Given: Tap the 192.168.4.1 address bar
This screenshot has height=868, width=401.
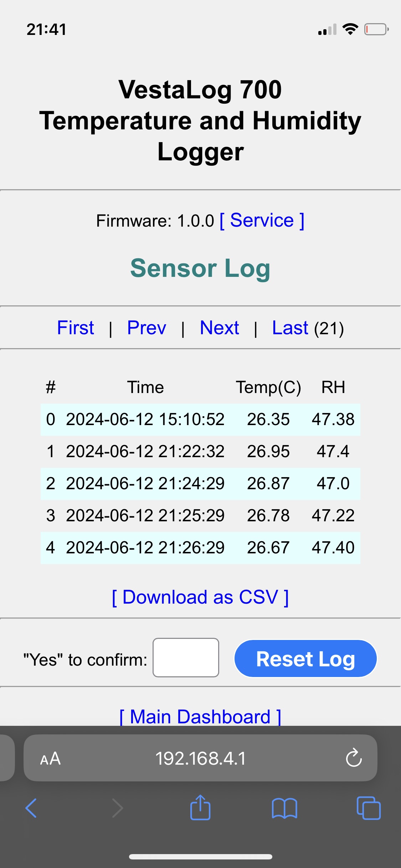Looking at the screenshot, I should click(x=200, y=758).
